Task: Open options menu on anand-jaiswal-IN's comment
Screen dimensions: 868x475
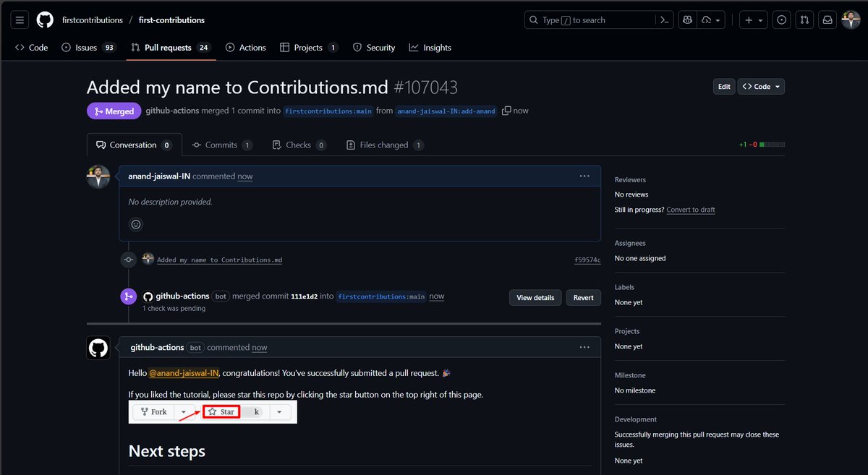Action: (x=584, y=176)
